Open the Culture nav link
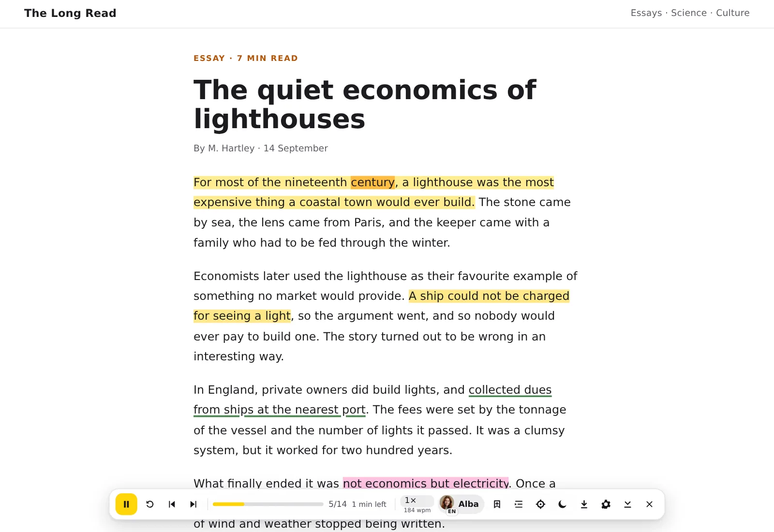The width and height of the screenshot is (774, 532). click(732, 13)
